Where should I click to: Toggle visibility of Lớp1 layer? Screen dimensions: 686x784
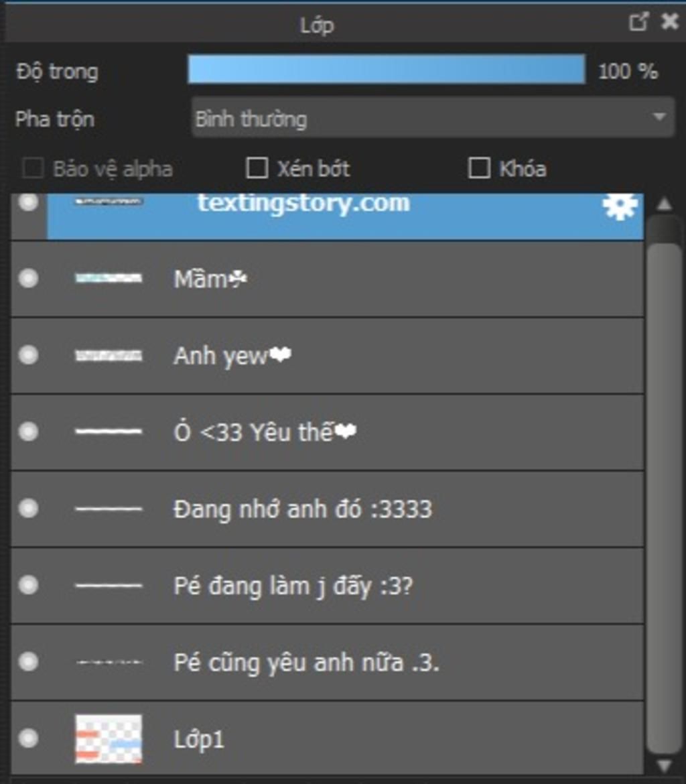click(x=28, y=738)
